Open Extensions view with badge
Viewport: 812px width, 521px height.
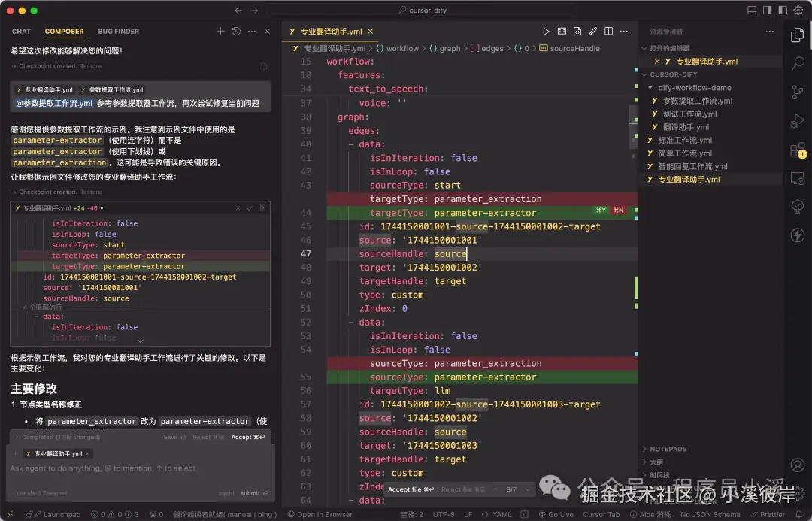[x=798, y=150]
